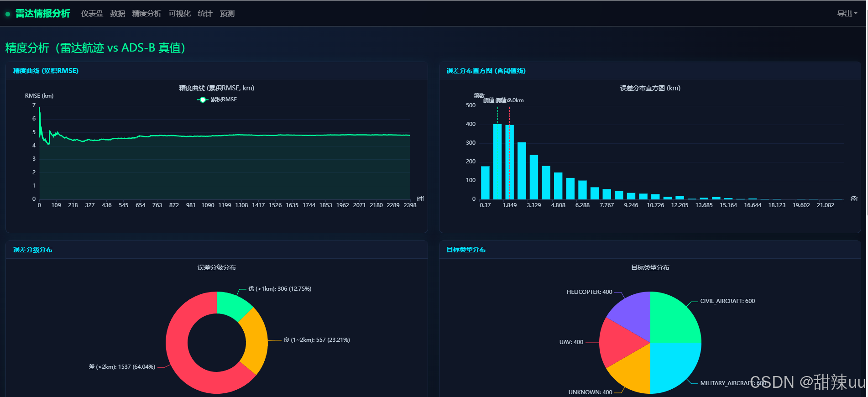This screenshot has width=868, height=397.
Task: Open the 数据 menu item
Action: click(x=118, y=14)
